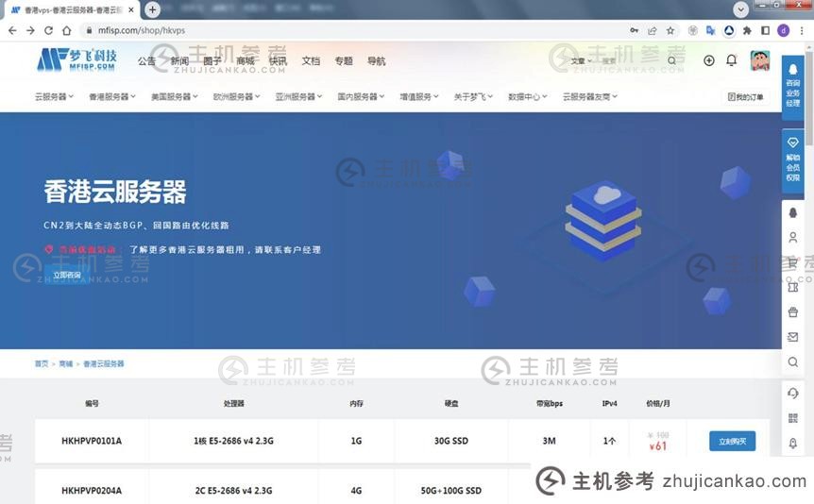Screen dimensions: 814x504
Task: Expand the 香港服务器 dropdown menu
Action: click(x=112, y=96)
